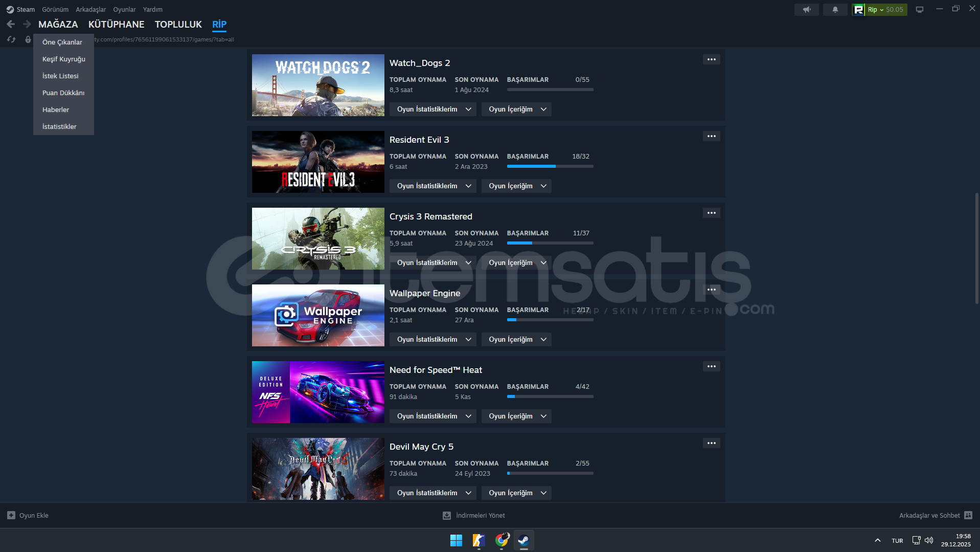Open the Rip account balance dropdown
Screen dimensions: 980x552
coord(886,10)
